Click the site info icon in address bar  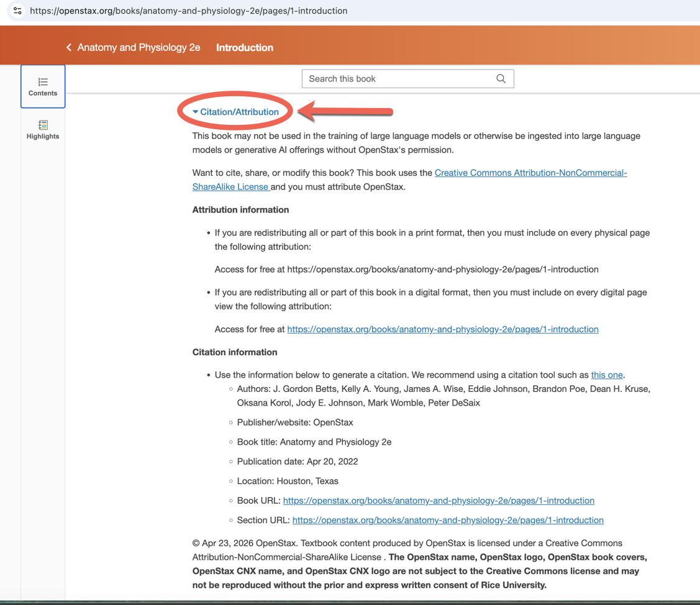[17, 11]
